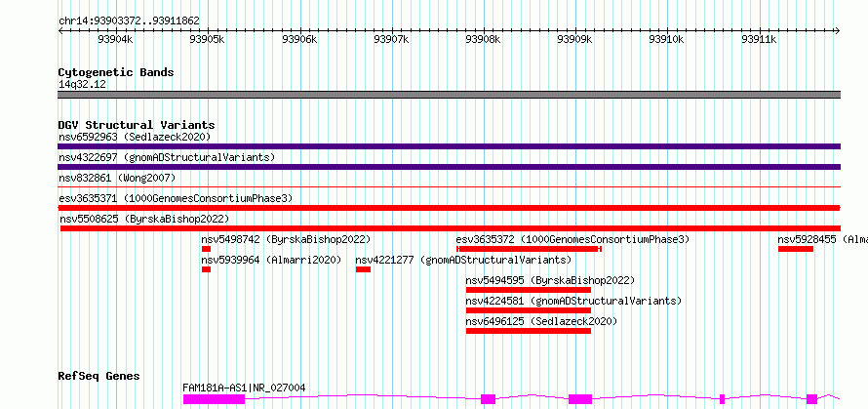Click the 93904k ruler tick label
Viewport: 868px width, 409px height.
coord(116,39)
